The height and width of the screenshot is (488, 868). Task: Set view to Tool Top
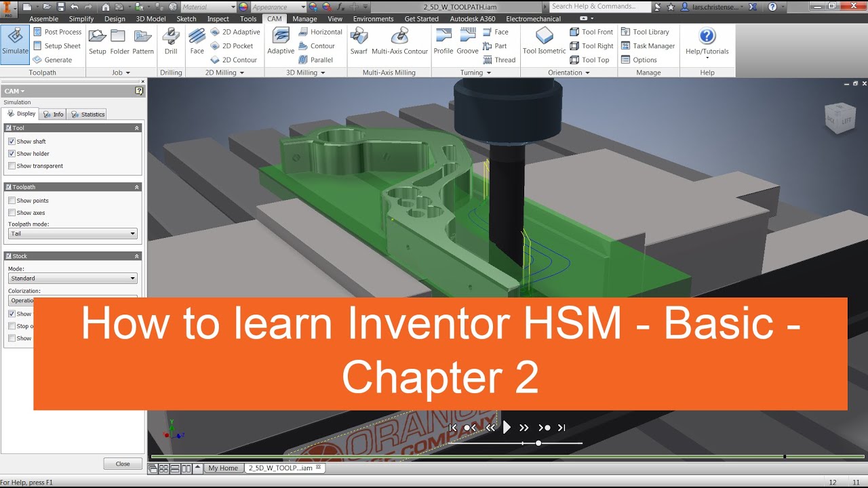(x=589, y=60)
